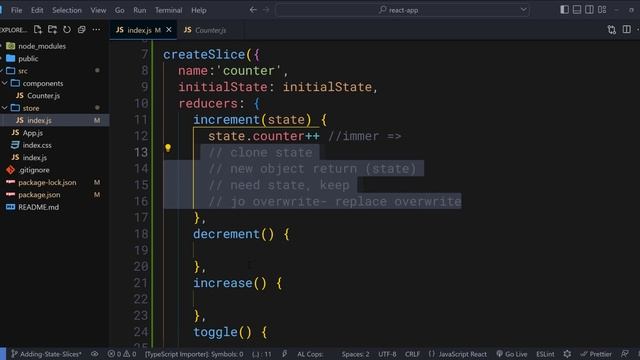The image size is (640, 360).
Task: Start Go Live server
Action: tap(511, 354)
